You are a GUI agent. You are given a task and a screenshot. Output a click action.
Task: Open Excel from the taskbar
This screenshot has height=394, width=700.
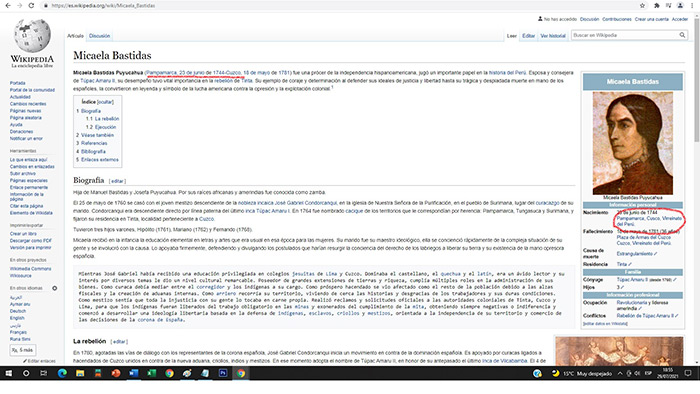151,373
